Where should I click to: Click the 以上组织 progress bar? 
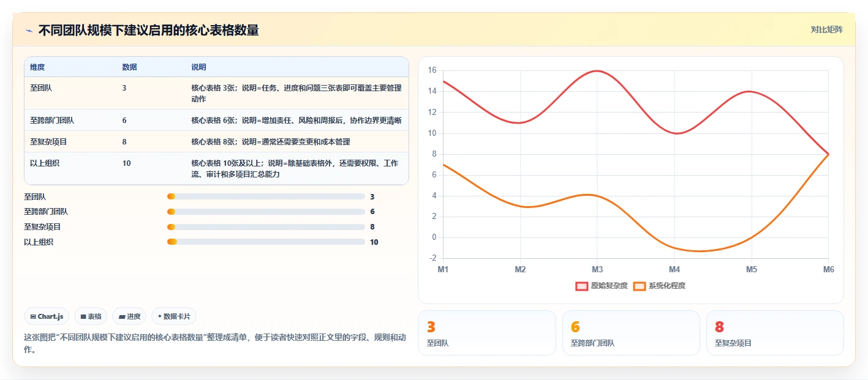[x=266, y=242]
